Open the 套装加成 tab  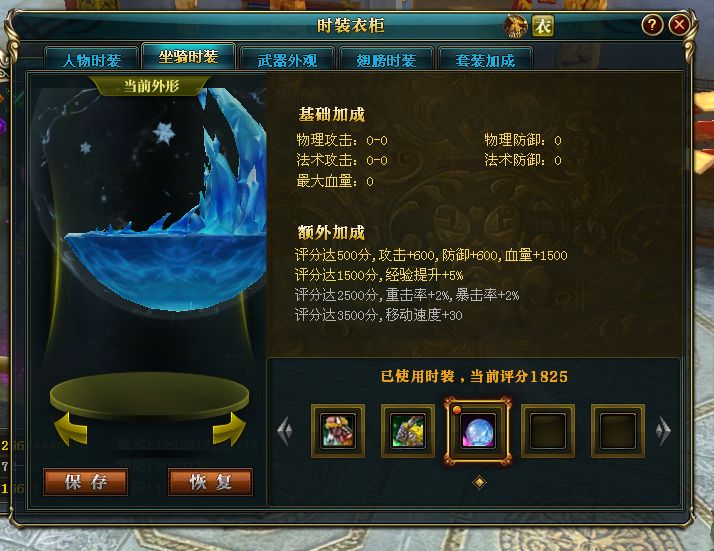(x=485, y=60)
